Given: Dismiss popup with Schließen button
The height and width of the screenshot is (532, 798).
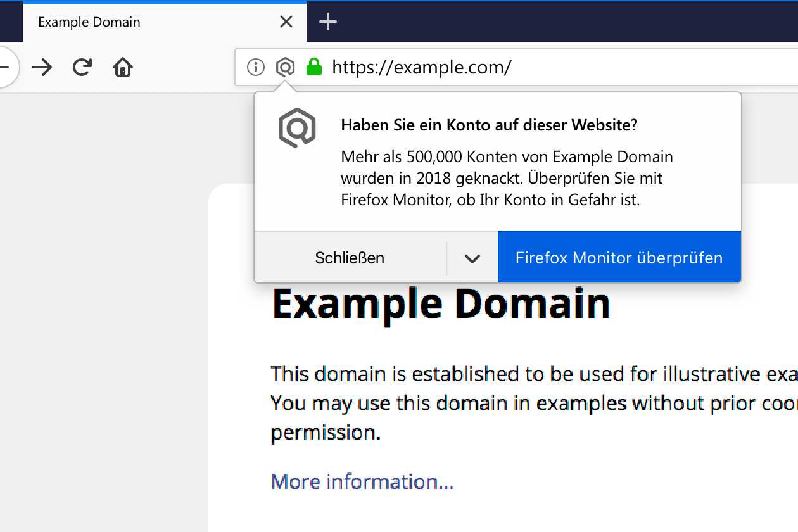Looking at the screenshot, I should (350, 258).
